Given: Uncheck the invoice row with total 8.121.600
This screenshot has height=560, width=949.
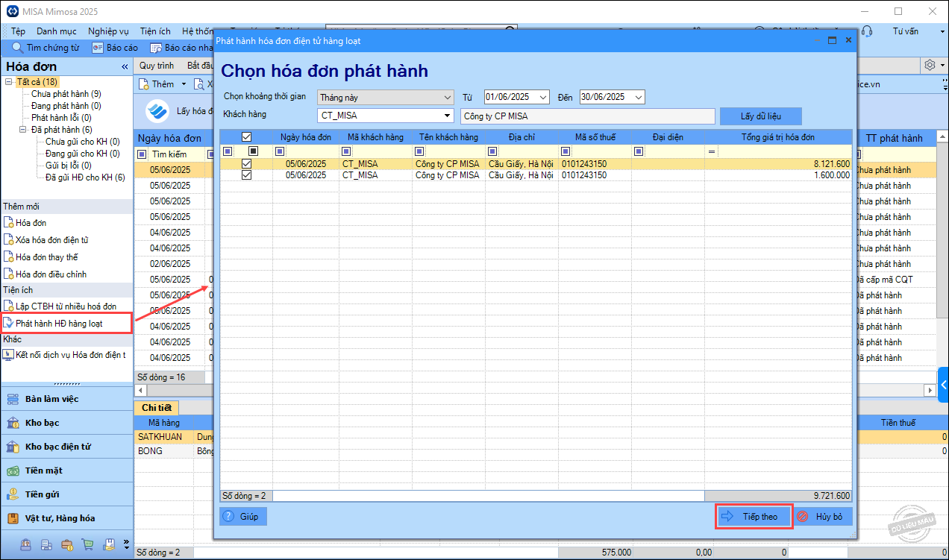Looking at the screenshot, I should 246,164.
